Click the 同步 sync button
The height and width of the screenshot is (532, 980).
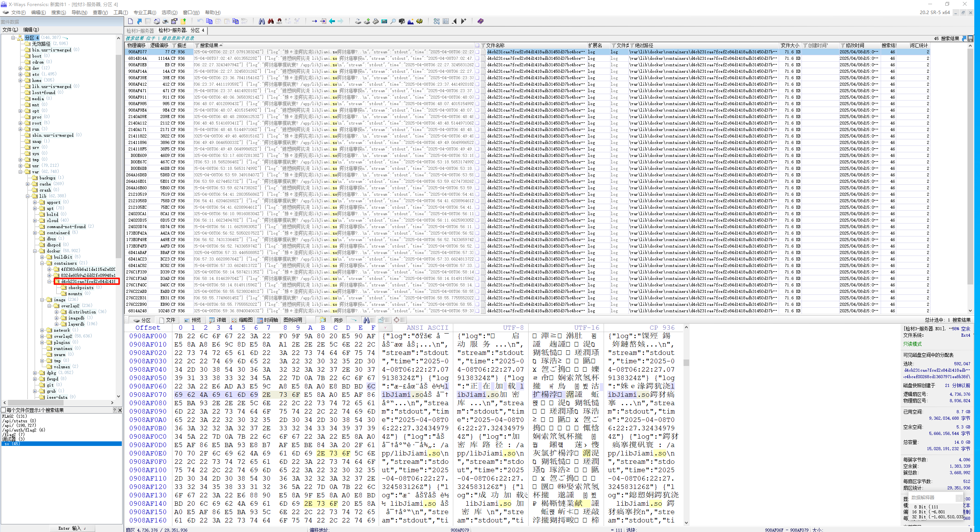338,320
